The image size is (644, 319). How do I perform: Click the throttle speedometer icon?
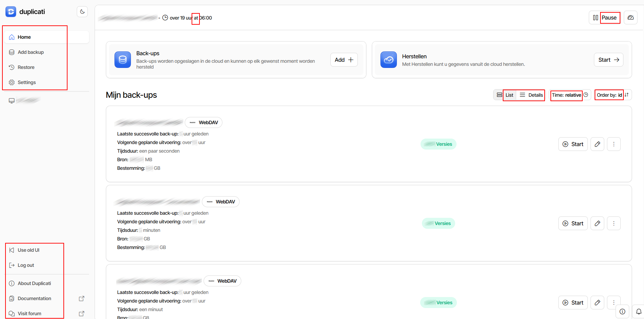tap(630, 17)
